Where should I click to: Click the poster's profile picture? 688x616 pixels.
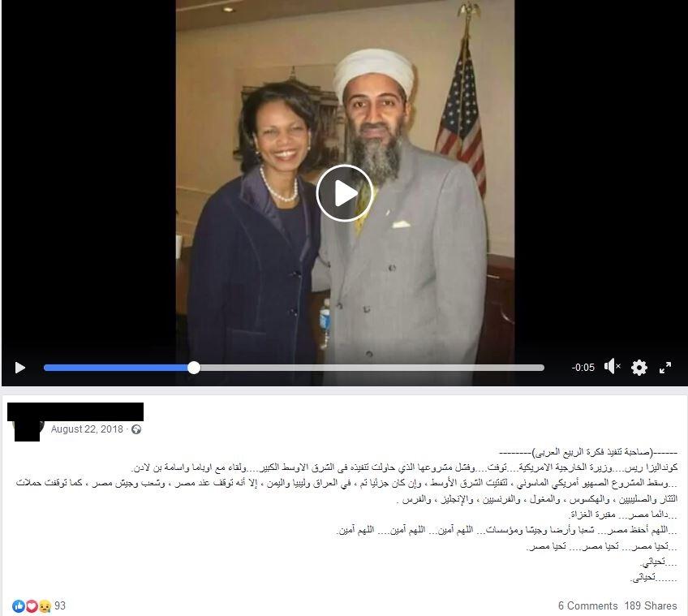(28, 427)
